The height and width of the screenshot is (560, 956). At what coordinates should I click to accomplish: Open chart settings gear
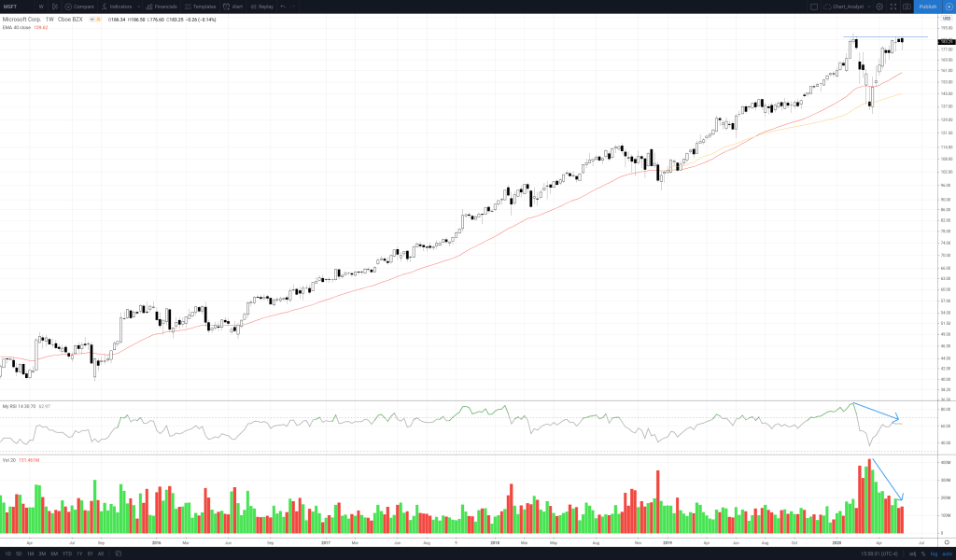[x=879, y=7]
